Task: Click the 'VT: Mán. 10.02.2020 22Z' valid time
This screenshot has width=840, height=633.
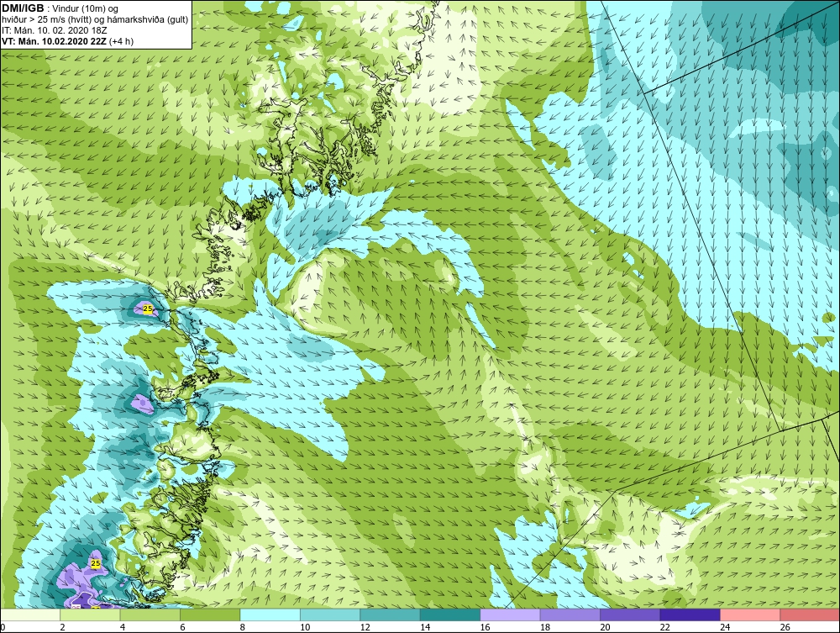Action: point(54,41)
